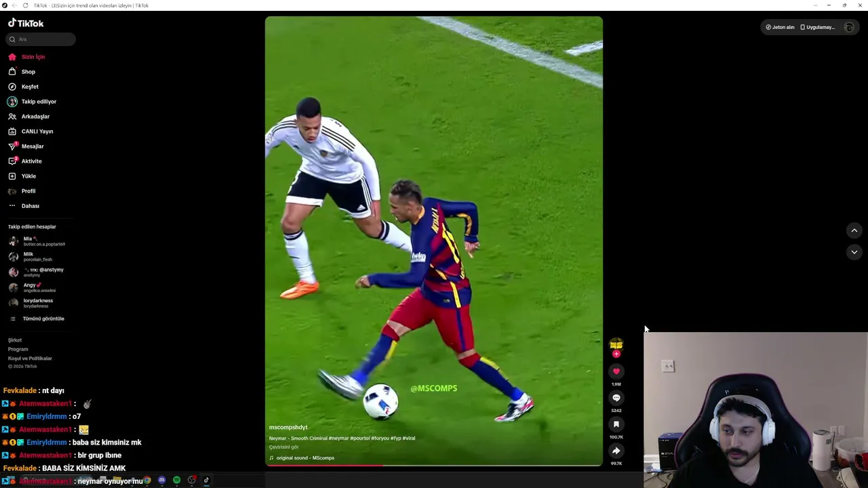Reload the page with the browser refresh icon
Viewport: 868px width, 488px height.
[26, 5]
